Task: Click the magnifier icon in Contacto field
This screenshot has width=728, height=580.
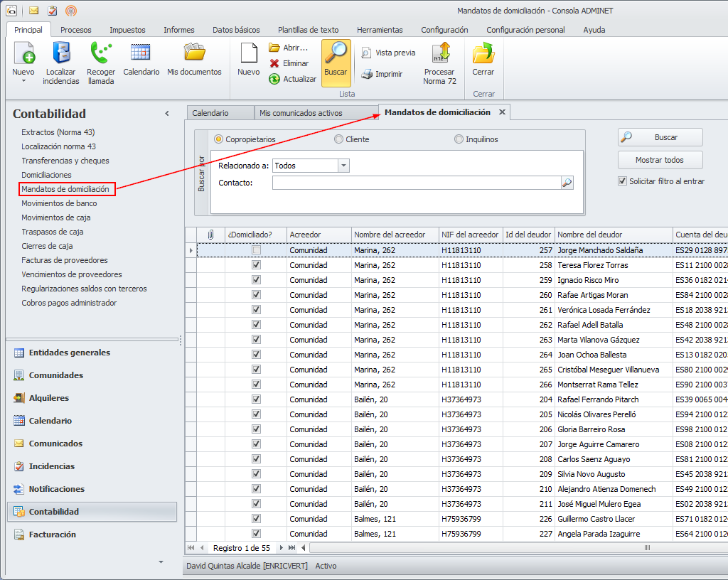Action: tap(567, 183)
